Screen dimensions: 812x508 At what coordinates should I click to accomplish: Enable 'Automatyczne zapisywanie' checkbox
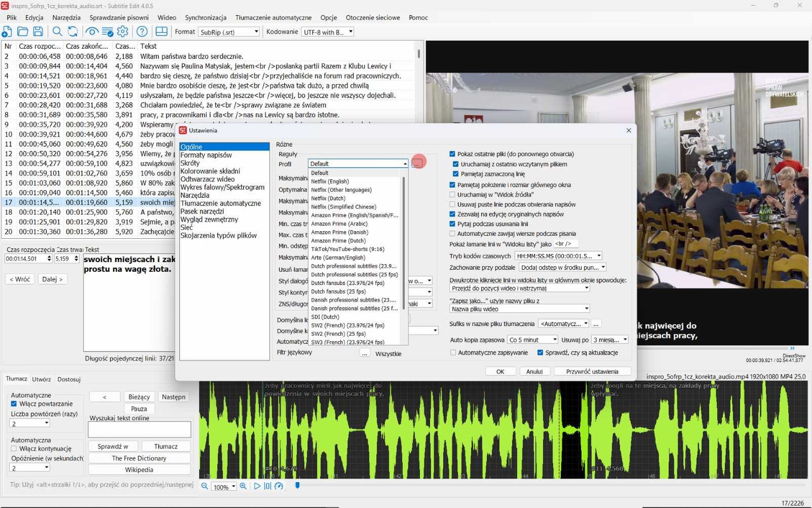coord(453,353)
